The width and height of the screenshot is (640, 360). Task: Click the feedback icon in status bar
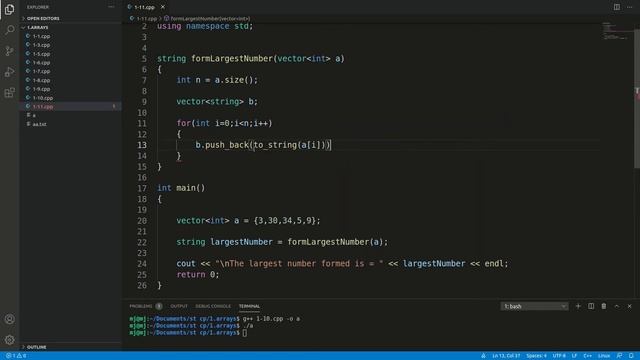[x=620, y=356]
